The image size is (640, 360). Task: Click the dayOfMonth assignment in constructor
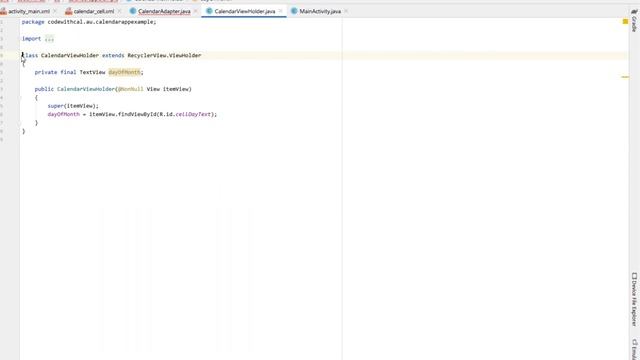coord(64,114)
